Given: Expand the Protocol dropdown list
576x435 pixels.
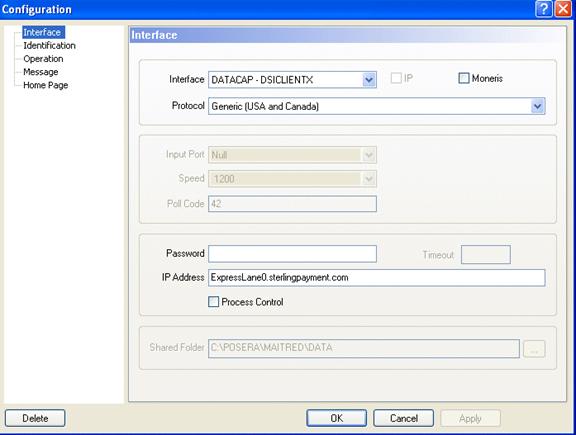Looking at the screenshot, I should click(537, 107).
